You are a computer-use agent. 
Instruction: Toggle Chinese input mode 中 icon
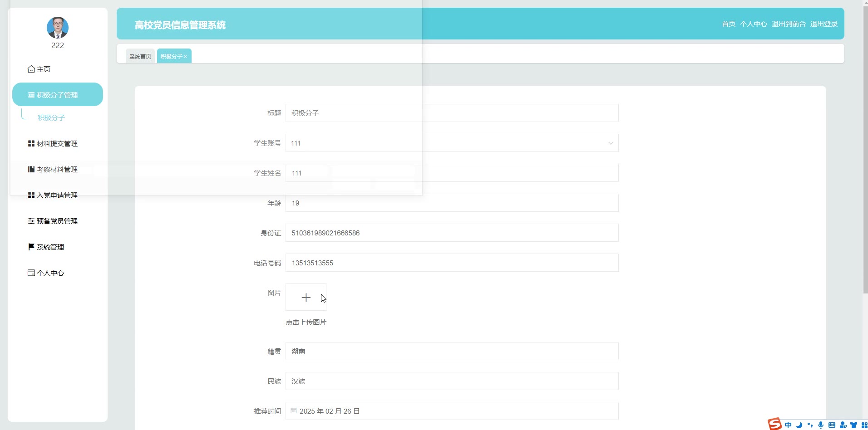[x=788, y=425]
